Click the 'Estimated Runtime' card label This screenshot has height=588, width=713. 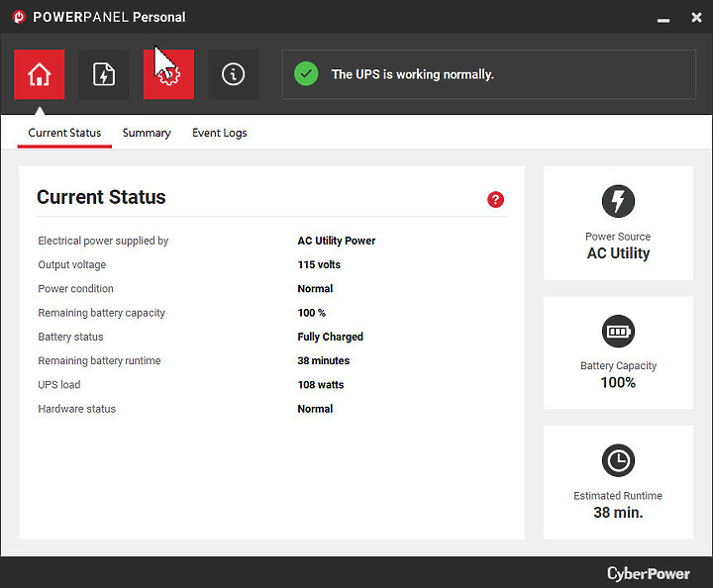618,495
